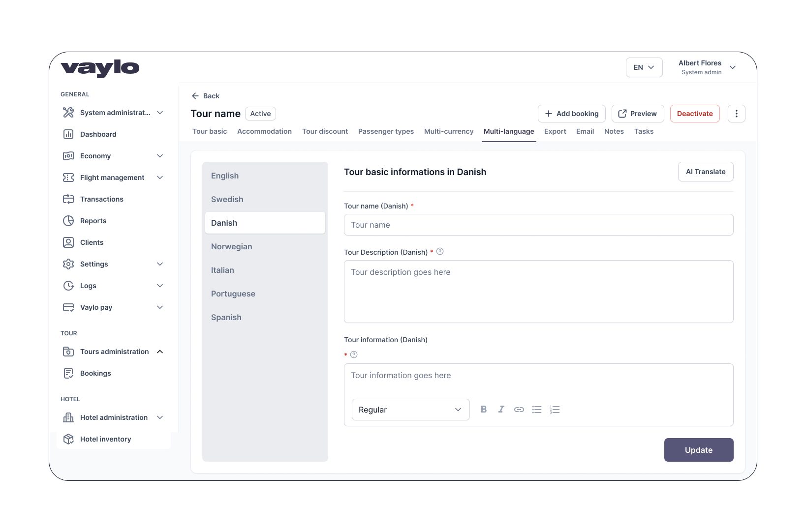The width and height of the screenshot is (806, 532).
Task: Click the AI Translate button
Action: coord(706,172)
